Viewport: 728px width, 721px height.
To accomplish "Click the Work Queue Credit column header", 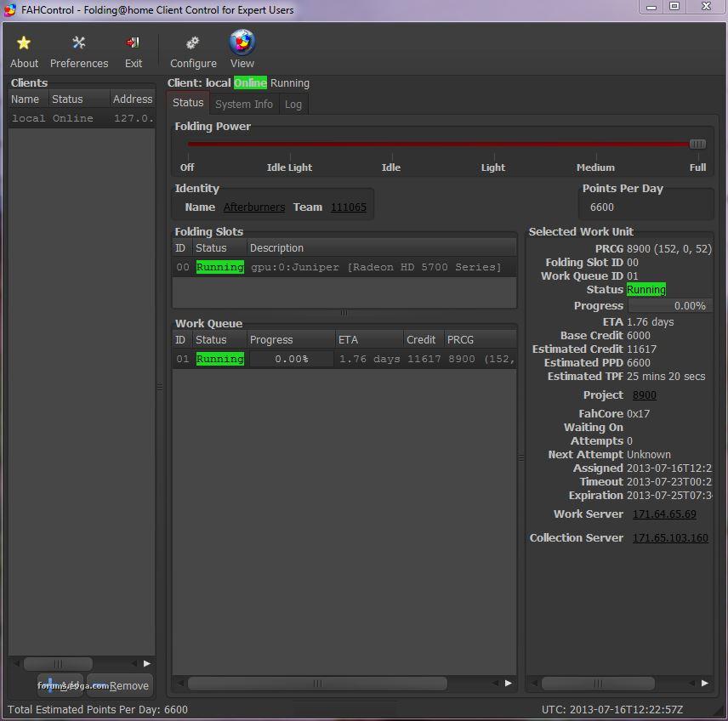I will tap(424, 340).
